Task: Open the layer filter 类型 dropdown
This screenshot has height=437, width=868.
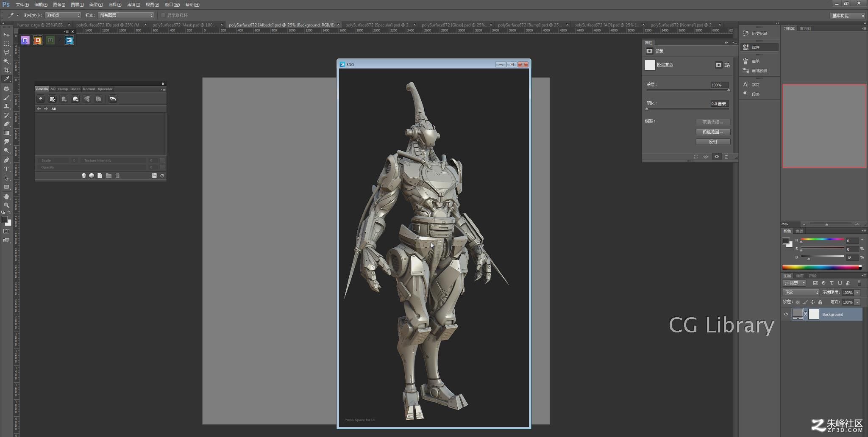Action: point(795,283)
